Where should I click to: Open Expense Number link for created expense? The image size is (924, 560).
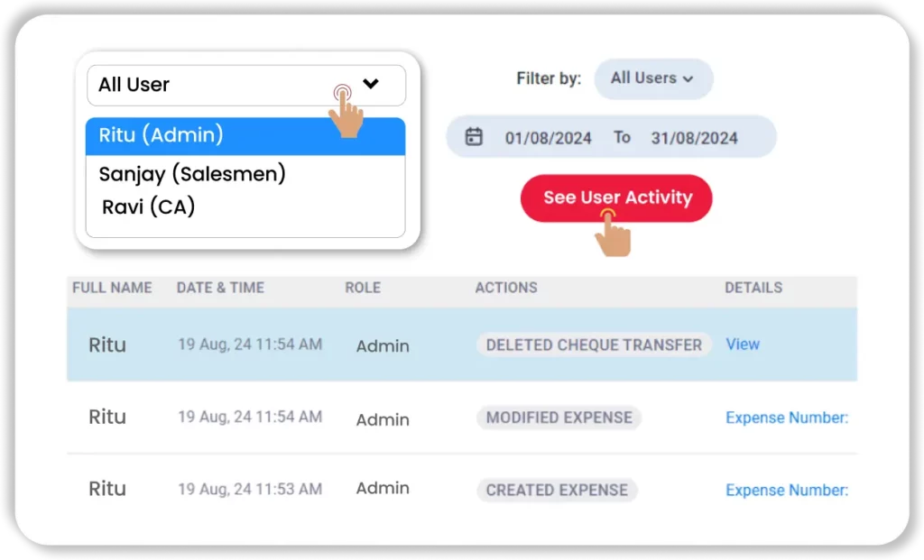tap(787, 490)
